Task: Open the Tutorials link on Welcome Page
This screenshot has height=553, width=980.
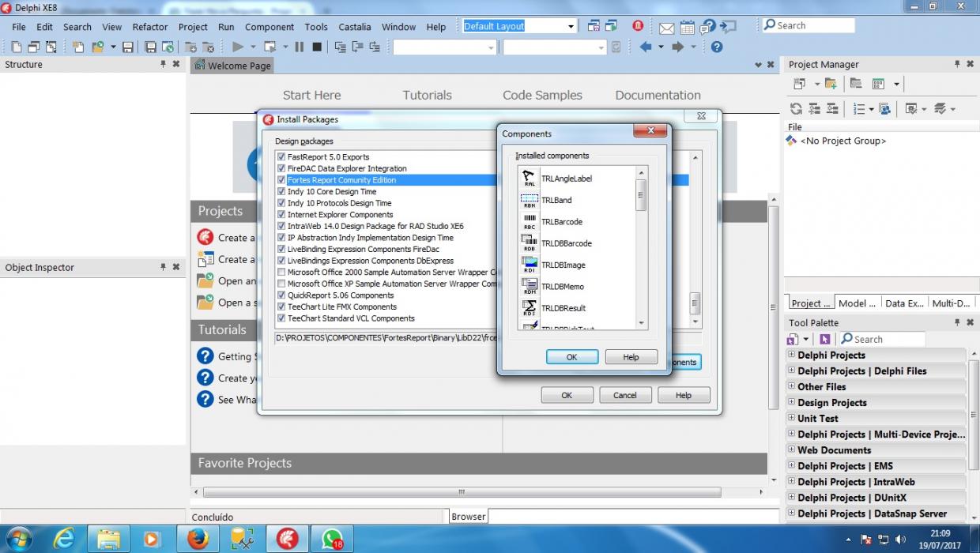Action: pyautogui.click(x=428, y=95)
